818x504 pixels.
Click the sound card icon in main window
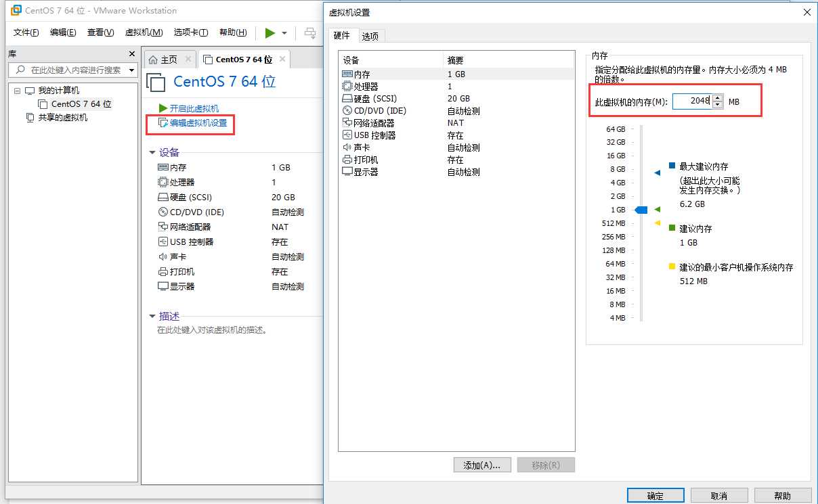pos(163,256)
